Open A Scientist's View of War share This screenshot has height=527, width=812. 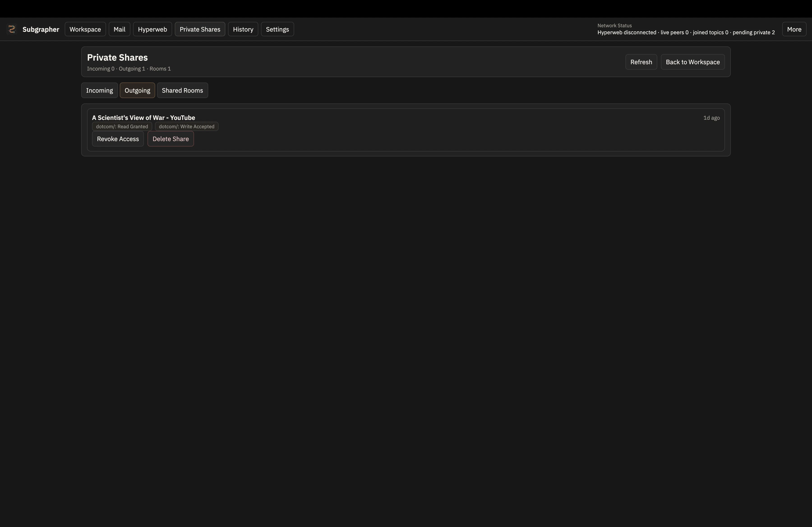click(x=143, y=118)
